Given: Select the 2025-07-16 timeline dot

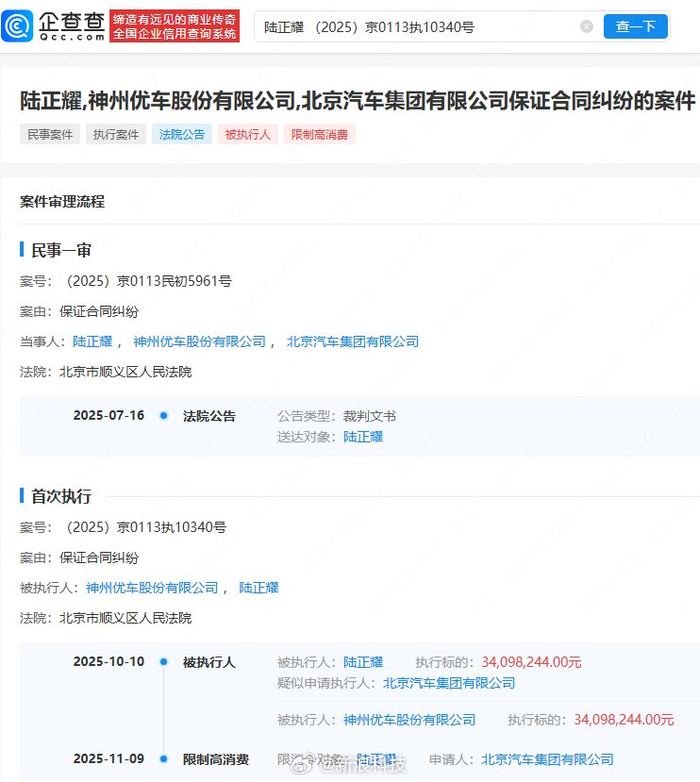Looking at the screenshot, I should 164,415.
